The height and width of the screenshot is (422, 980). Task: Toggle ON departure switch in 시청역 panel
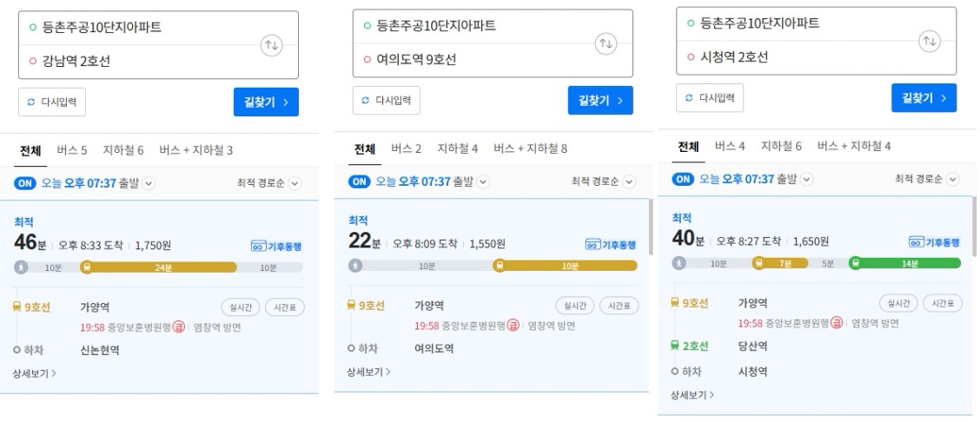tap(684, 179)
